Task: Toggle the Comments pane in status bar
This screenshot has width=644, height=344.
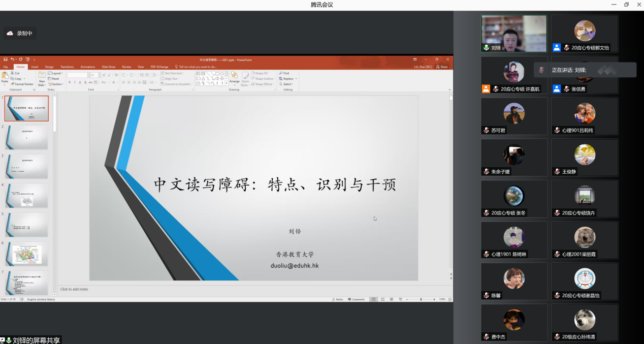Action: pos(356,299)
